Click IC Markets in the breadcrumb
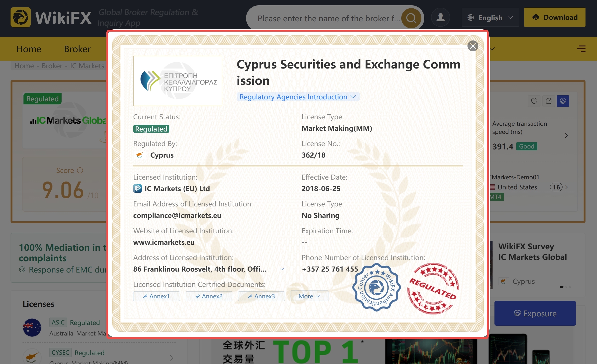This screenshot has height=364, width=597. click(x=87, y=66)
